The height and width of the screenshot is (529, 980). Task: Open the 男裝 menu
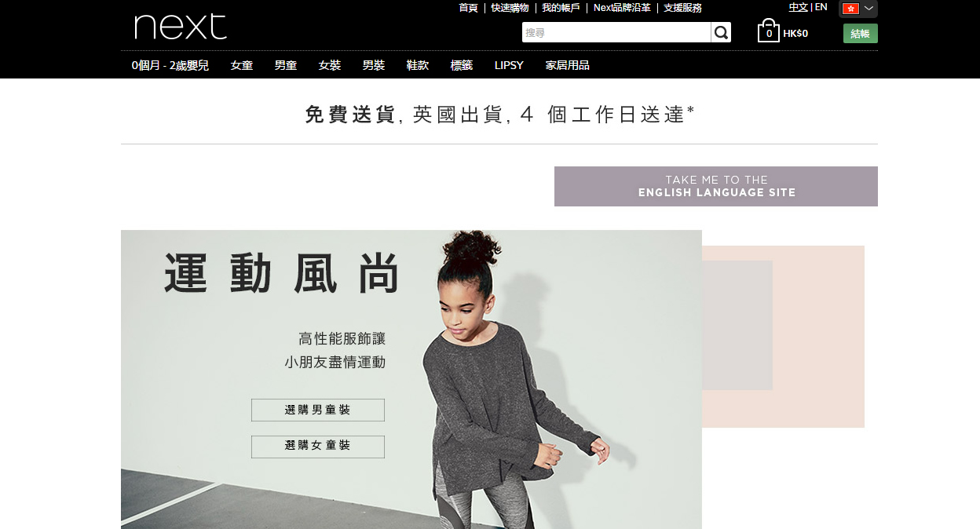(374, 65)
